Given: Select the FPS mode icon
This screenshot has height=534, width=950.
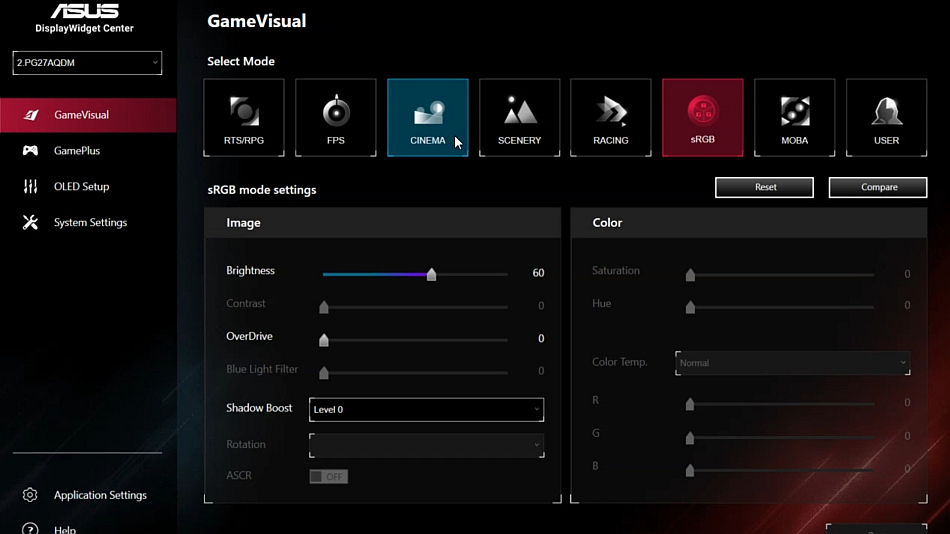Looking at the screenshot, I should click(x=336, y=117).
